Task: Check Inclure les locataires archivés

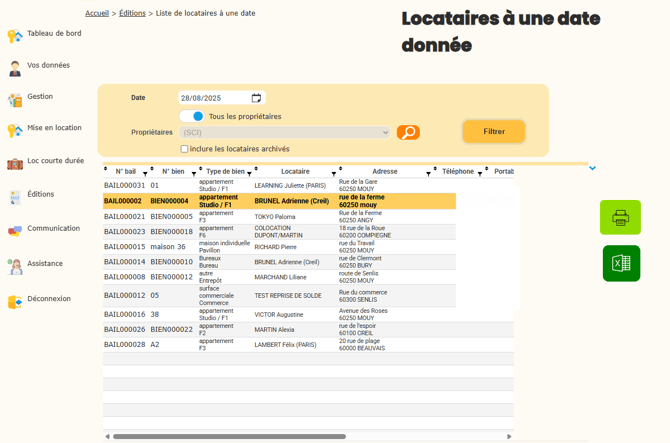Action: pos(184,149)
